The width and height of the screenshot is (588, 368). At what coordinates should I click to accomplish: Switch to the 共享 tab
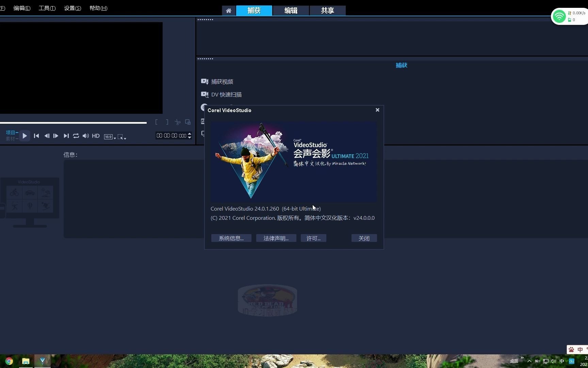point(328,11)
